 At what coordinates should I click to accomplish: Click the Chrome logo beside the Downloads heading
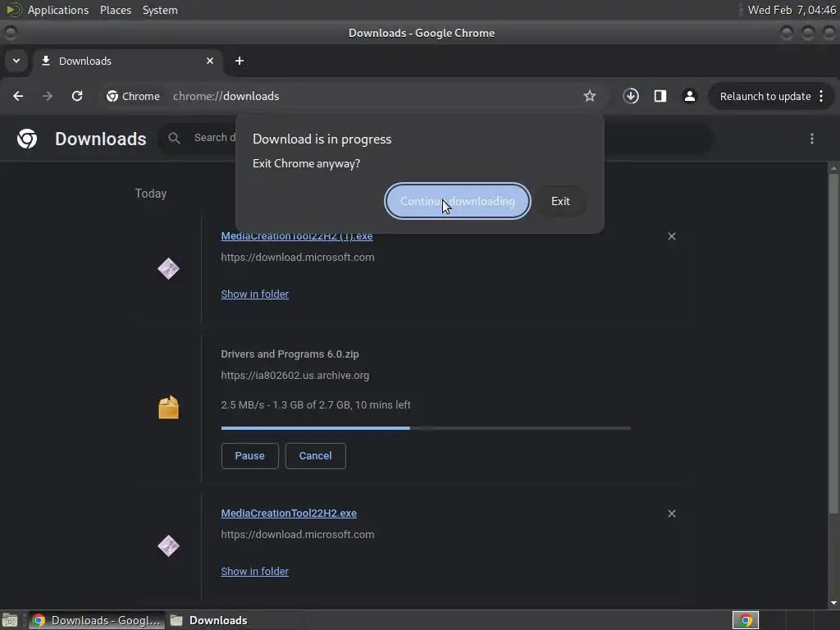[x=27, y=139]
